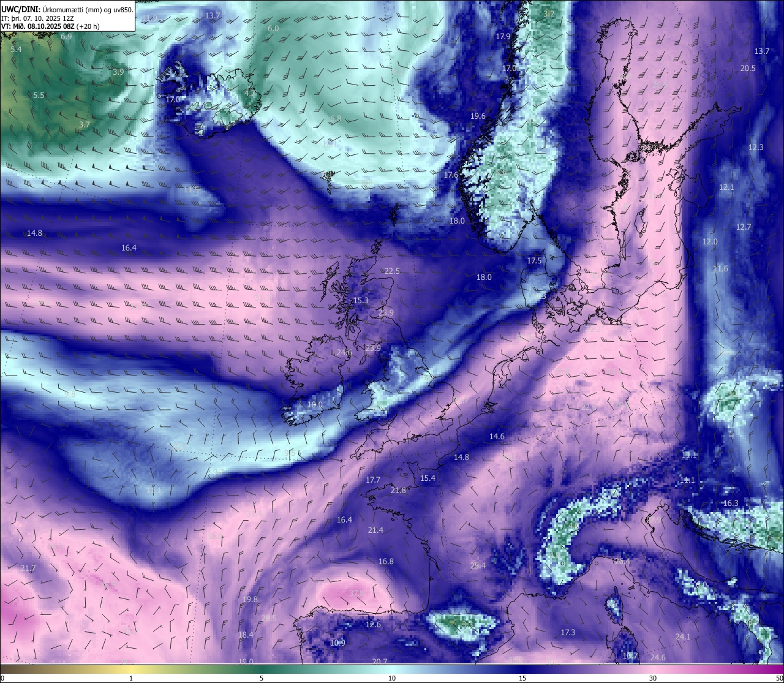The height and width of the screenshot is (683, 784).
Task: Click the 5 tick on the colour scale
Action: (x=262, y=678)
